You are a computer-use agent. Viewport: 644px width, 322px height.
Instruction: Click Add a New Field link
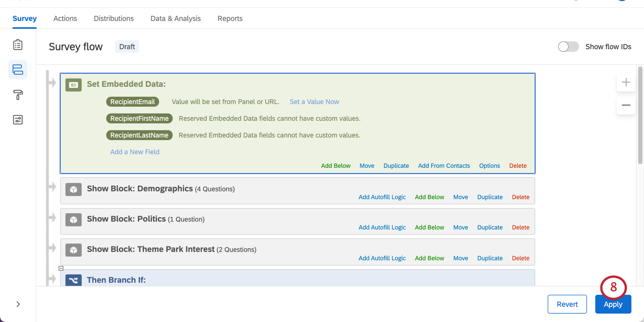coord(135,152)
